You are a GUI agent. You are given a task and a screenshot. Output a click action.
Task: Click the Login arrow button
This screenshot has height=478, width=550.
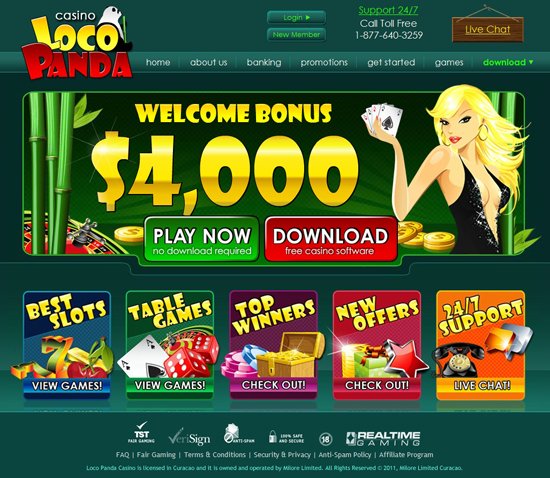(296, 17)
